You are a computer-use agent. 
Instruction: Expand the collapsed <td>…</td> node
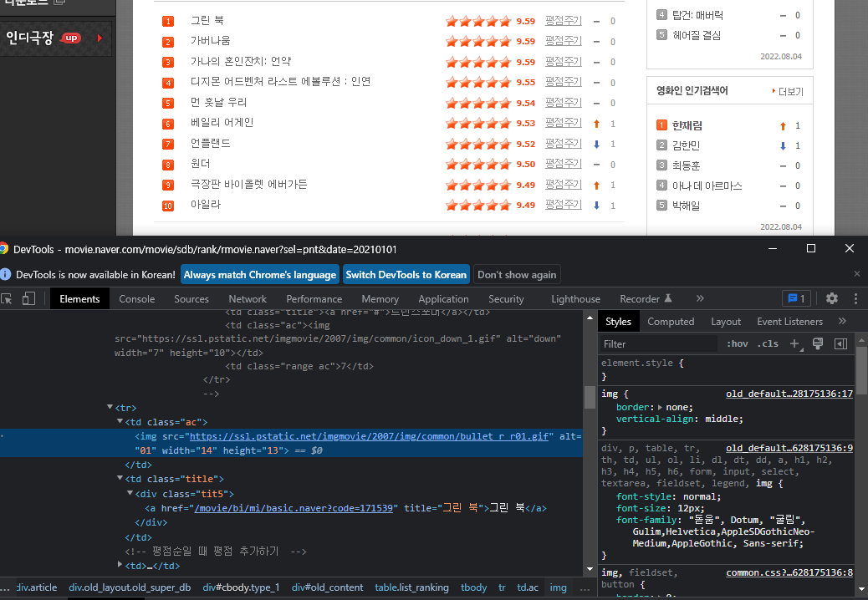pyautogui.click(x=120, y=565)
